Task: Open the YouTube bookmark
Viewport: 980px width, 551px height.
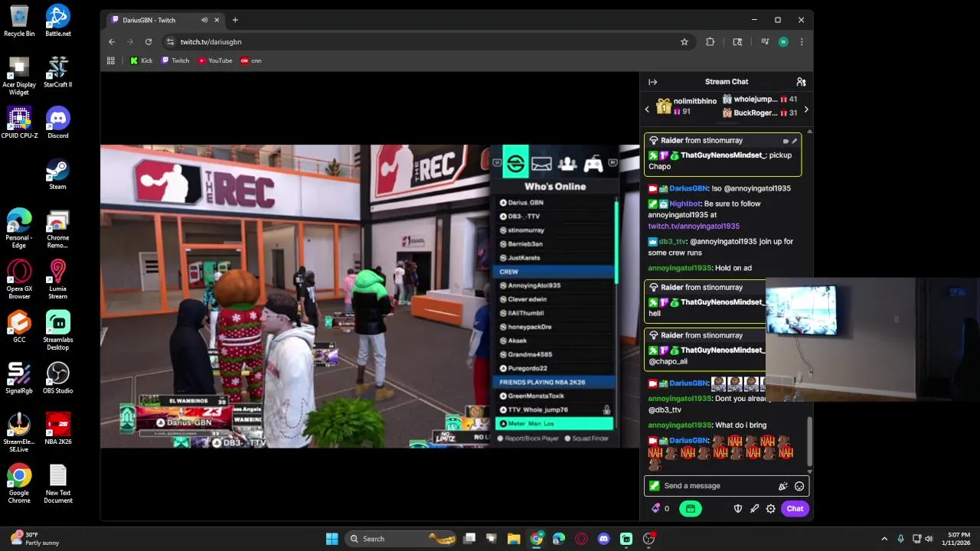Action: [x=215, y=60]
